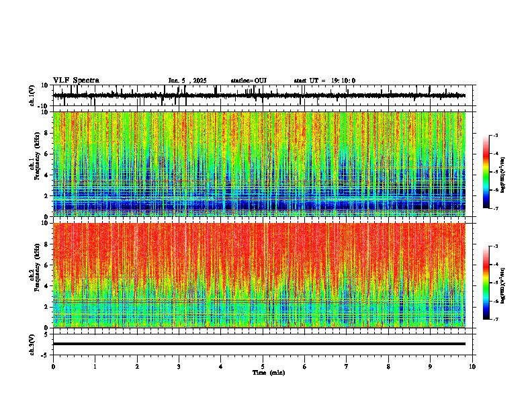
Task: Click the ch.1(V) waveform axis label
Action: click(x=32, y=95)
